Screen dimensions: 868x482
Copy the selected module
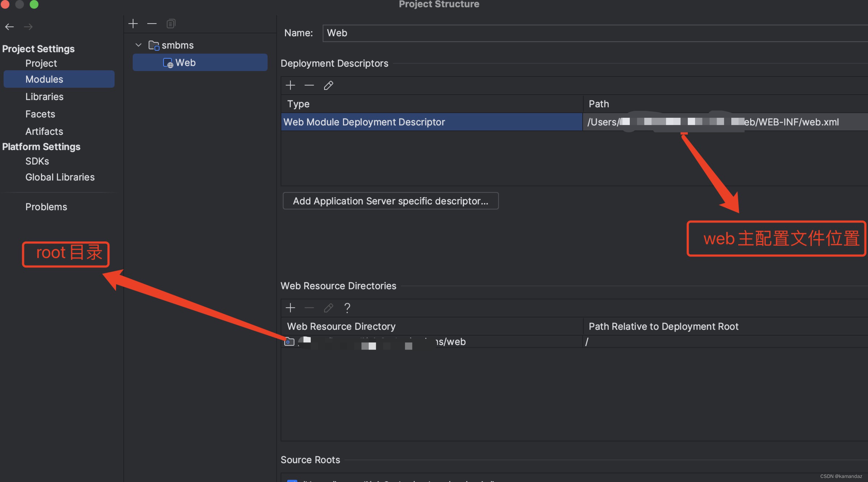tap(171, 24)
